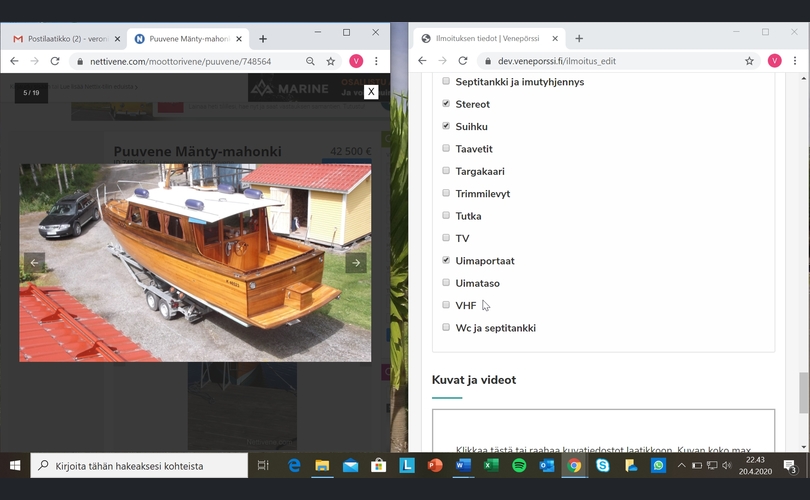Go back in the nettivene browser window
810x500 pixels.
[14, 61]
